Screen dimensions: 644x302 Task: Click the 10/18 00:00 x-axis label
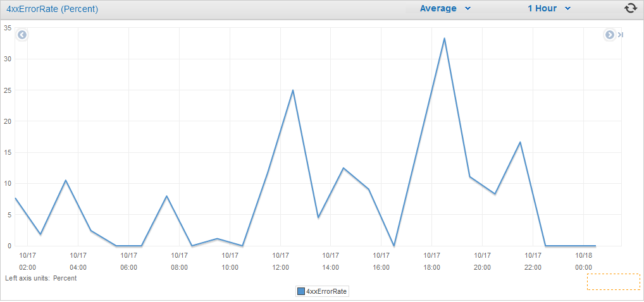[583, 261]
